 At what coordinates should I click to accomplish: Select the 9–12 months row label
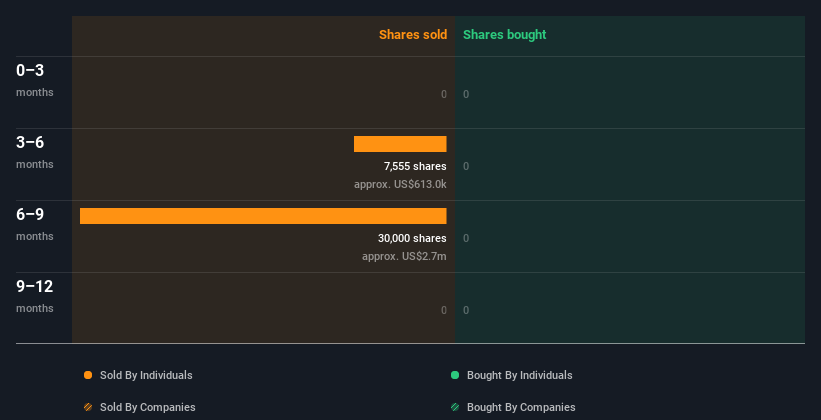click(x=35, y=287)
